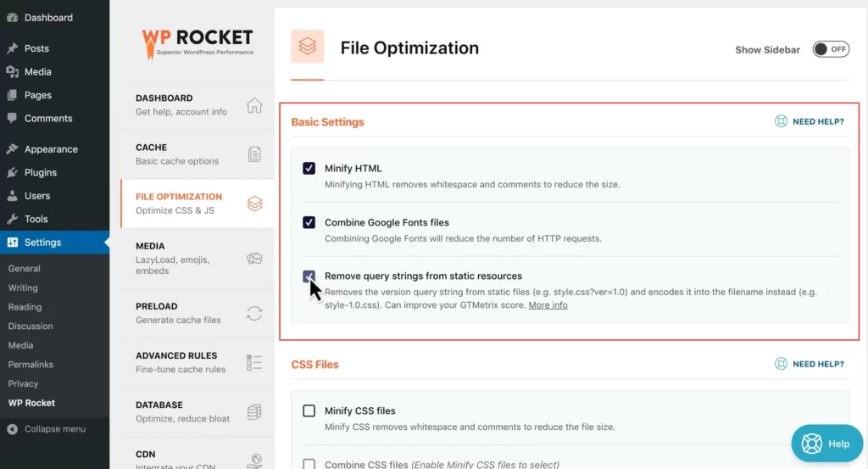The height and width of the screenshot is (469, 868).
Task: Enable the Minify CSS files checkbox
Action: 309,411
